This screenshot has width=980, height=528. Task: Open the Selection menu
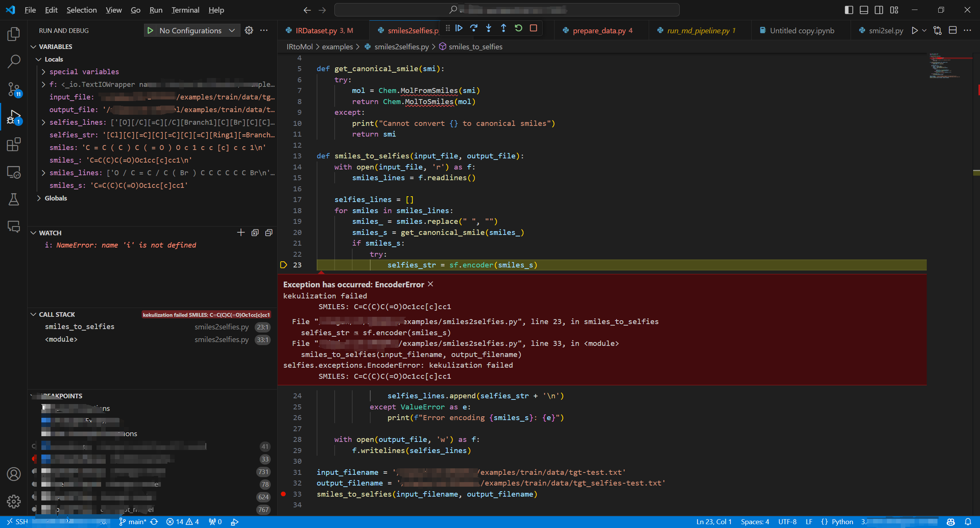click(x=82, y=10)
